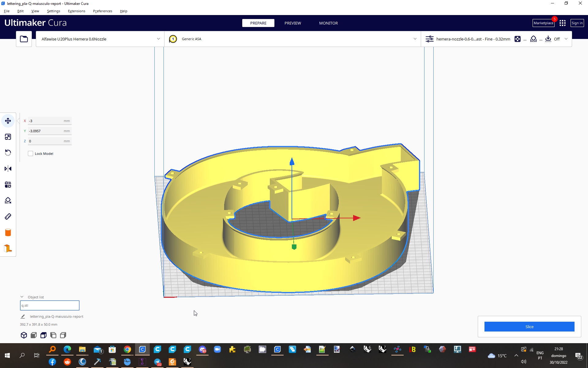
Task: Open the Measure tool
Action: 8,216
